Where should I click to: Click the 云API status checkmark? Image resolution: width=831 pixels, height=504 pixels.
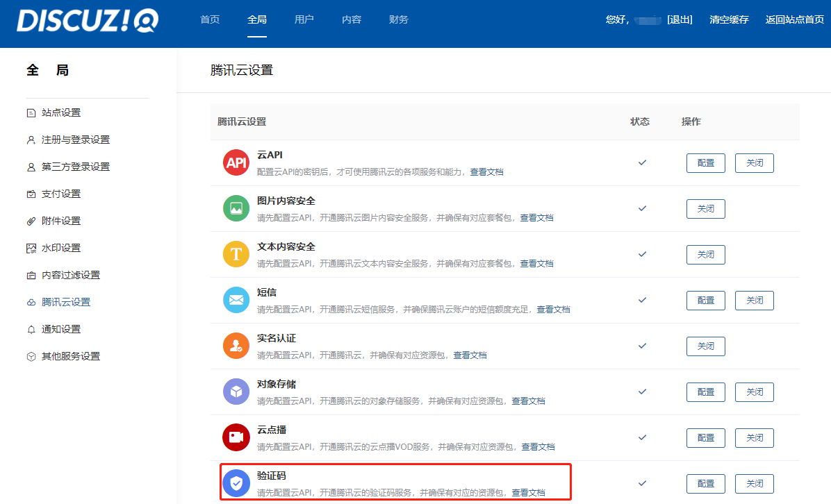point(642,162)
